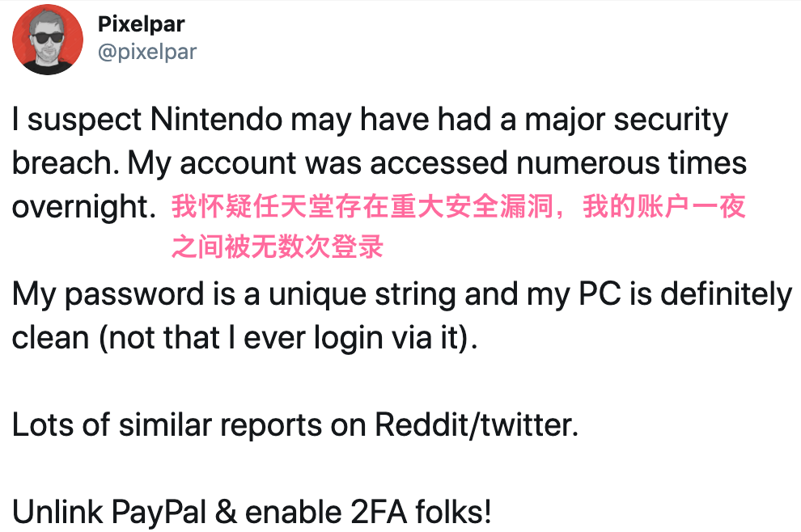Image resolution: width=801 pixels, height=532 pixels.
Task: Click the word Nintendo in the tweet
Action: click(217, 120)
